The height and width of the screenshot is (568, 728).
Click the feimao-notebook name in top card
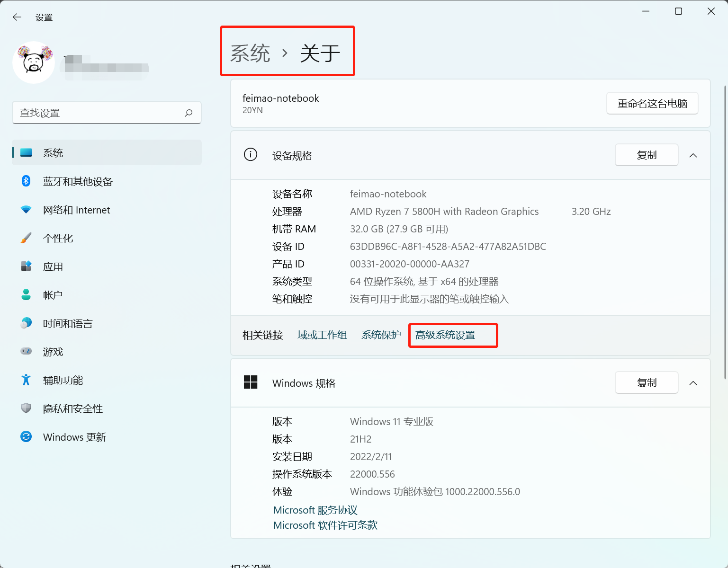coord(281,98)
